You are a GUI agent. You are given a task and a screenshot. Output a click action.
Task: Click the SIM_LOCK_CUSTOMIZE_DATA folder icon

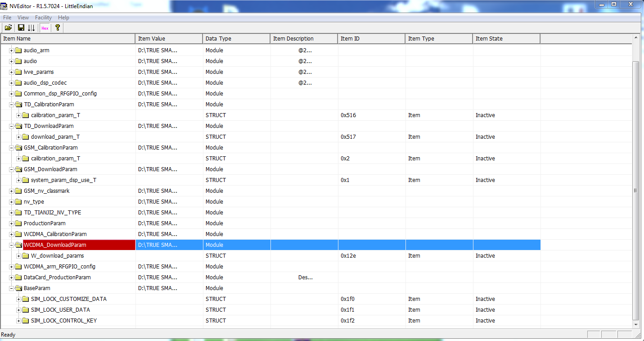[x=26, y=299]
